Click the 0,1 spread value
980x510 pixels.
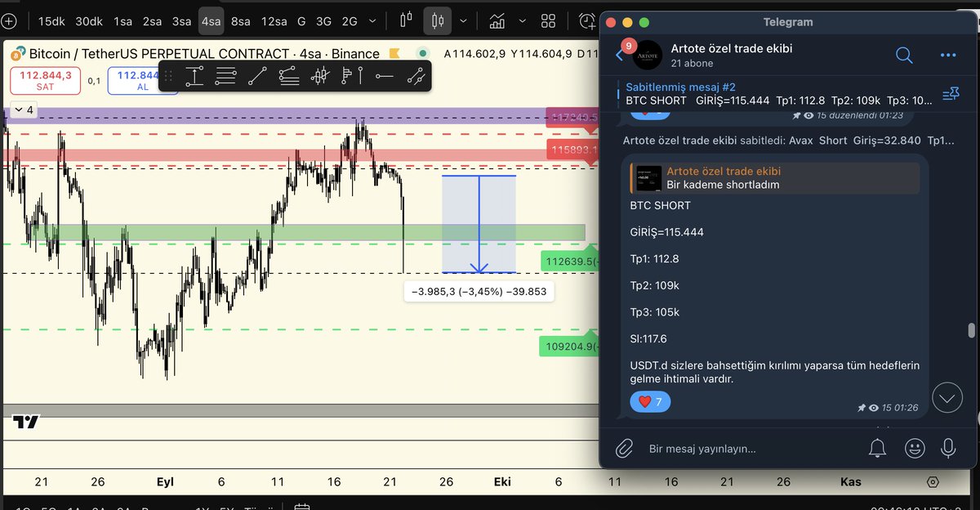95,81
